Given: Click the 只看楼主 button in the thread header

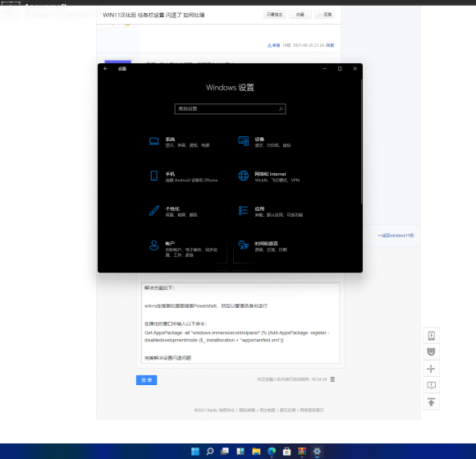Looking at the screenshot, I should [x=274, y=15].
